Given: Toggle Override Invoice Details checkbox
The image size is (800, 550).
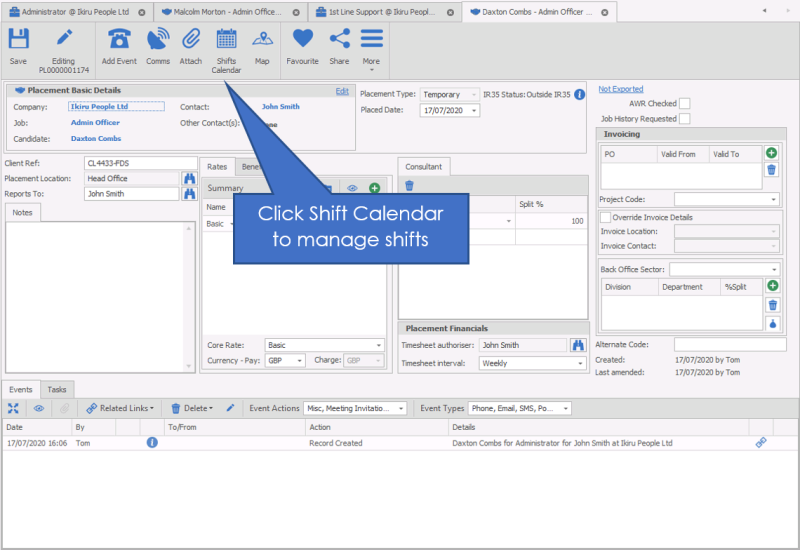Looking at the screenshot, I should [x=605, y=217].
